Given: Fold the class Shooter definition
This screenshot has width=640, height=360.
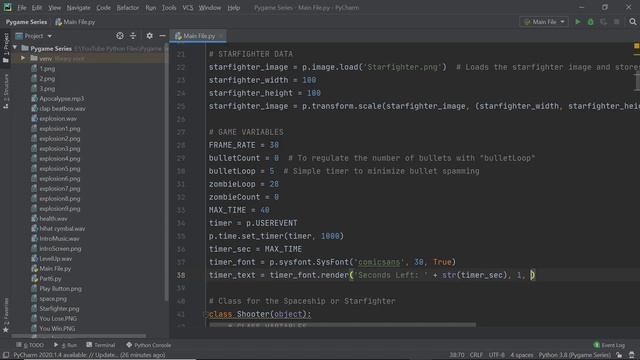Looking at the screenshot, I should (206, 314).
